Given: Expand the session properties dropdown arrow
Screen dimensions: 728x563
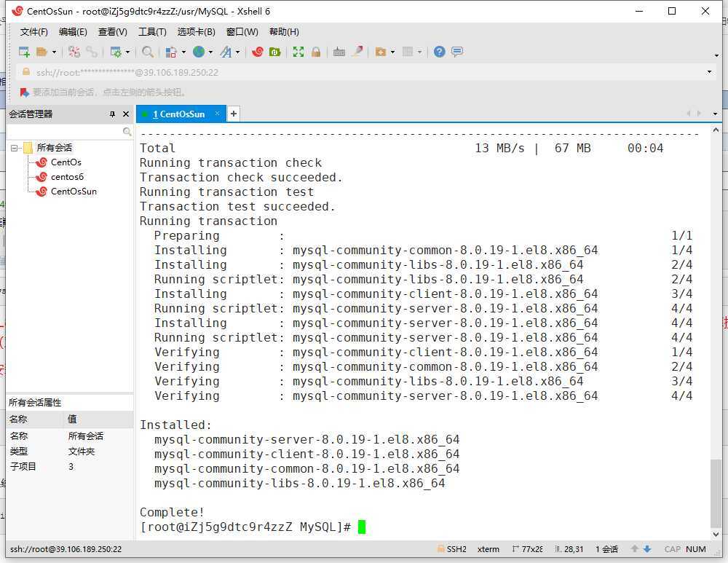Looking at the screenshot, I should click(x=127, y=52).
